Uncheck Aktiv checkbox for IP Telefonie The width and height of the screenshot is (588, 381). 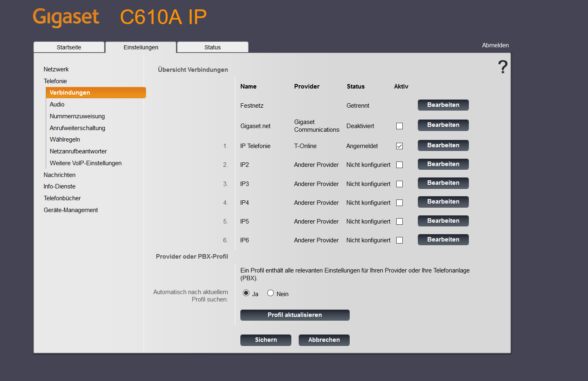click(x=399, y=146)
